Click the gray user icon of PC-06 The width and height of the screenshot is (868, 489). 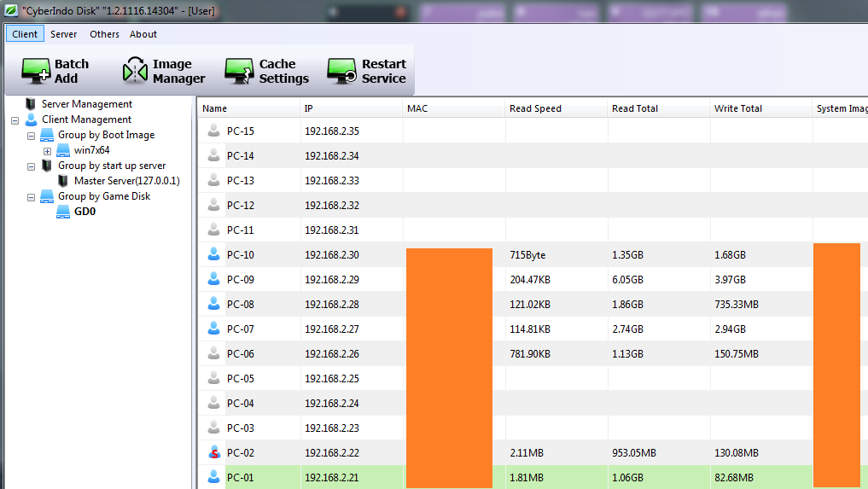tap(213, 353)
